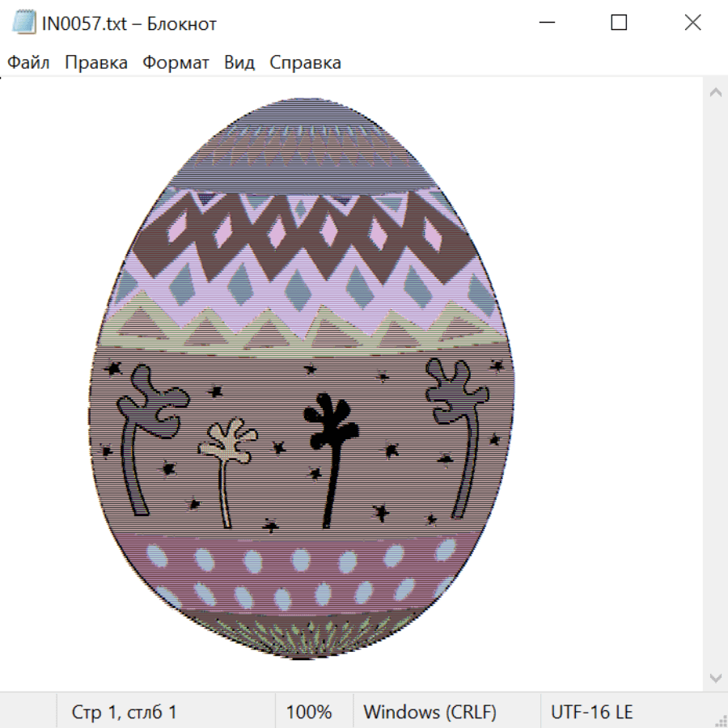Click the Notepad icon in the title bar
The width and height of the screenshot is (728, 728).
23,23
